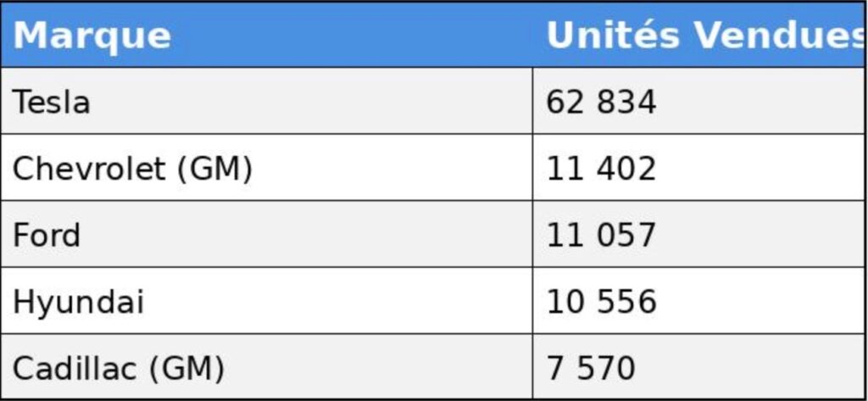Select the 7 570 units cell
Screen dimensions: 868x401
point(590,368)
